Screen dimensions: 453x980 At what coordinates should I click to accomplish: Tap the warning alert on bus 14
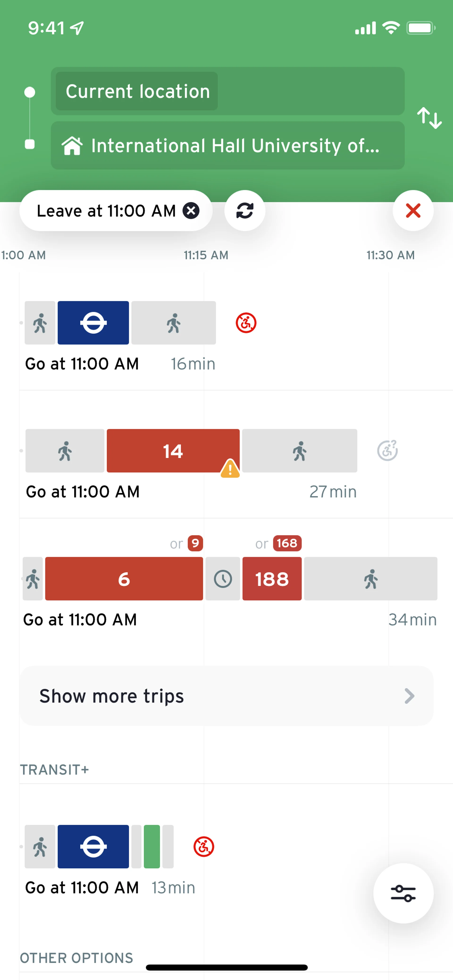(x=230, y=468)
